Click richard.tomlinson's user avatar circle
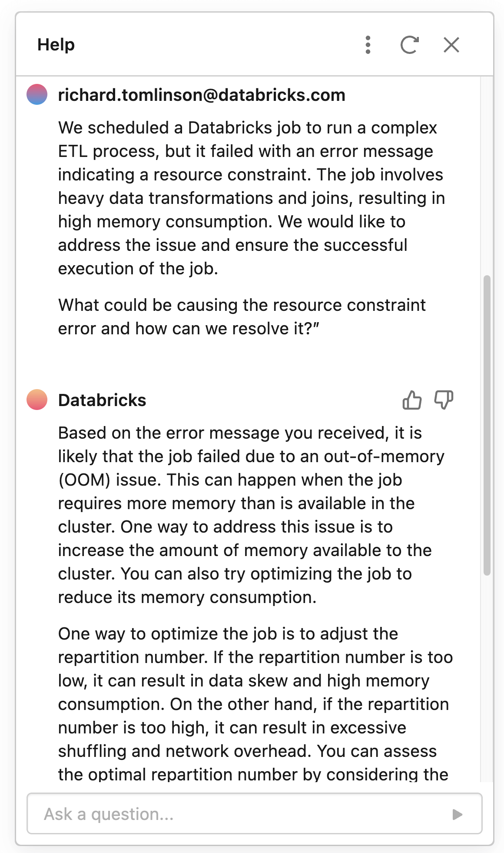This screenshot has height=853, width=504. click(37, 95)
